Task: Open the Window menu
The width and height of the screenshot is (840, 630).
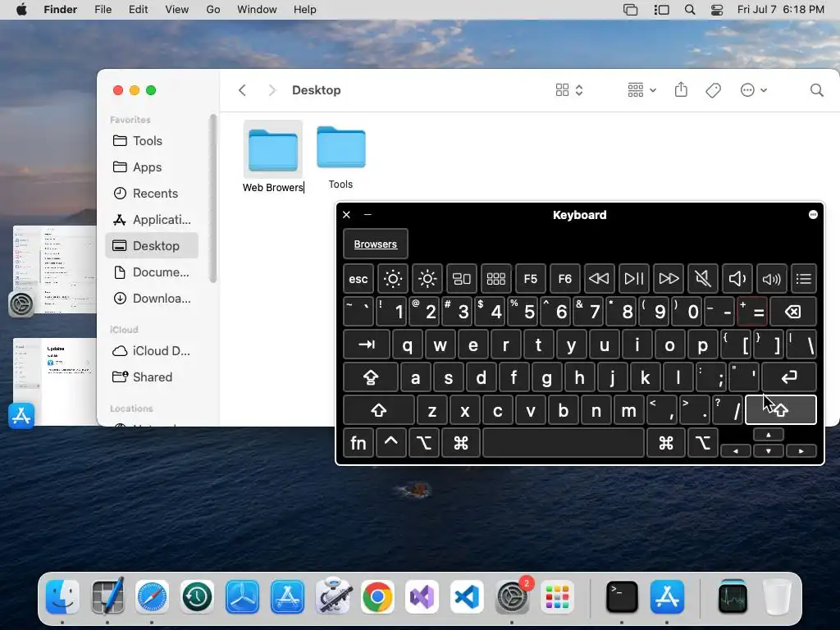Action: click(257, 10)
